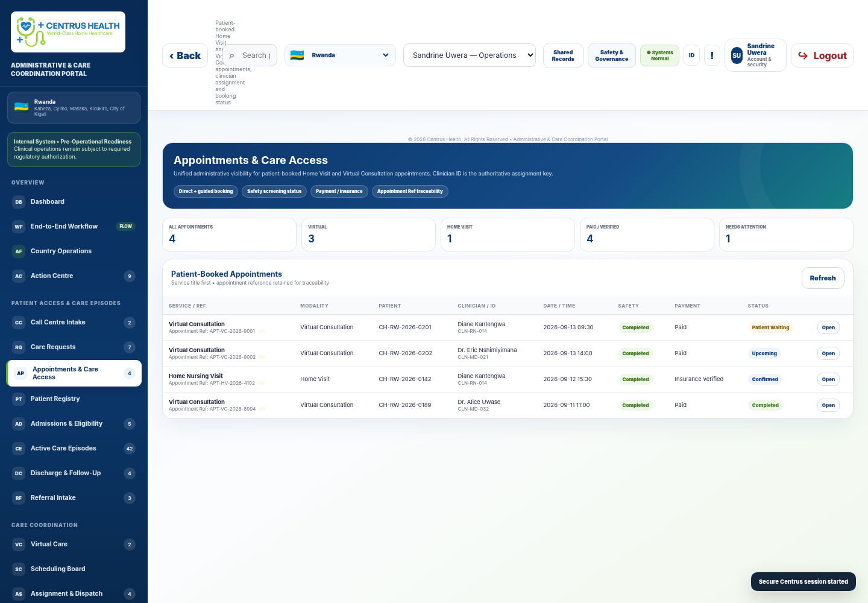Click the All Appointments stat card
The image size is (868, 603).
pos(229,235)
